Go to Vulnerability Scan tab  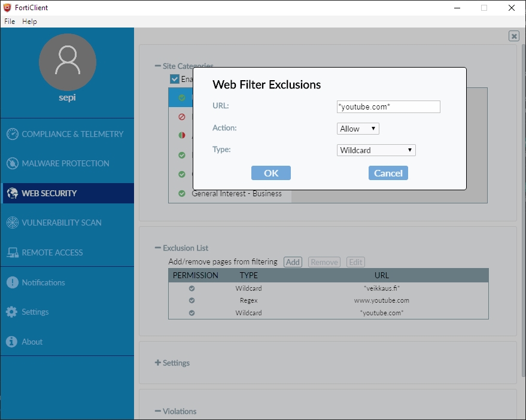(67, 223)
